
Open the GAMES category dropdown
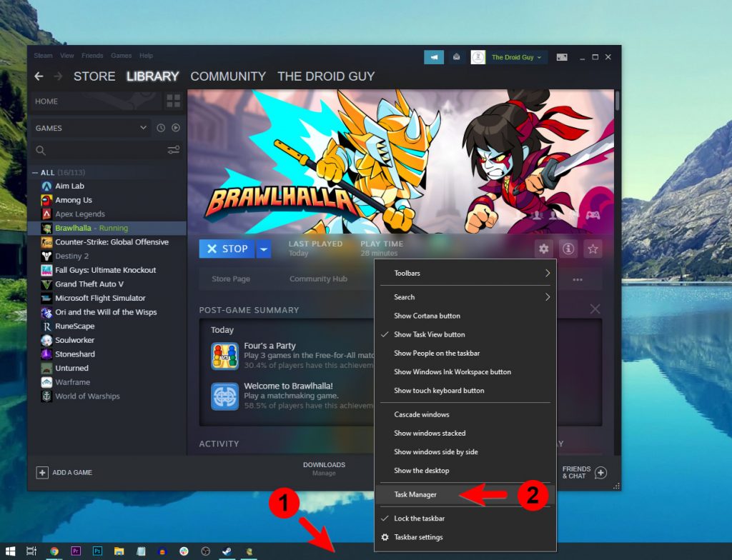[91, 128]
